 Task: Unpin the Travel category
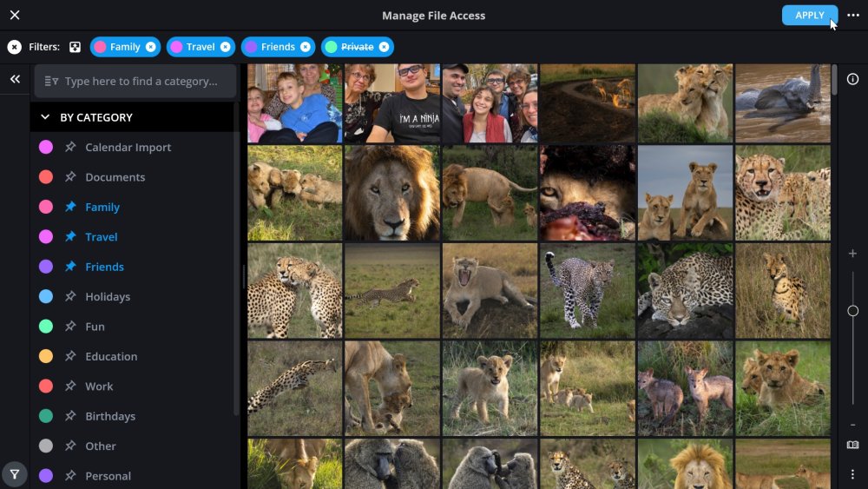tap(70, 237)
